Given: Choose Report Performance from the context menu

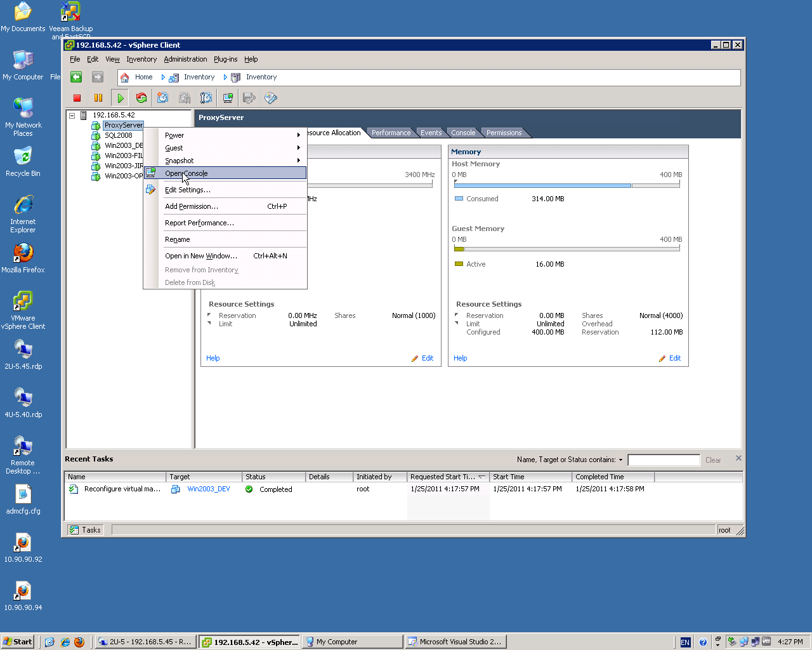Looking at the screenshot, I should 225,223.
